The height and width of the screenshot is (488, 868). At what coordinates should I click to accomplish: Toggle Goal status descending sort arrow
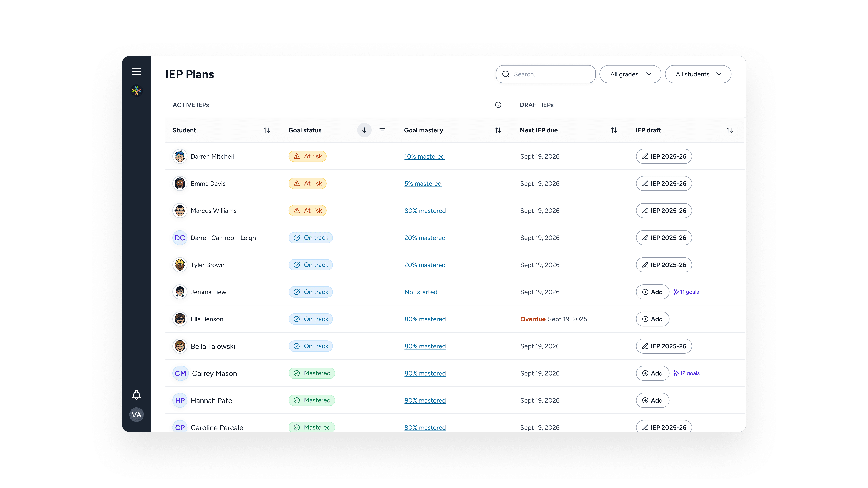point(364,130)
